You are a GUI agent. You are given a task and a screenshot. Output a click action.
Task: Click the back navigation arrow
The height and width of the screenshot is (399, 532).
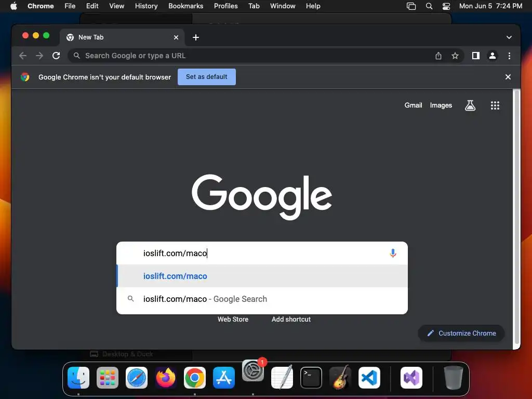[23, 56]
